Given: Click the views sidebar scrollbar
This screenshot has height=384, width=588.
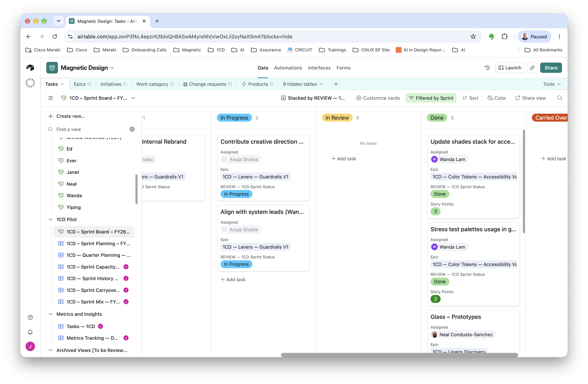Looking at the screenshot, I should [136, 189].
